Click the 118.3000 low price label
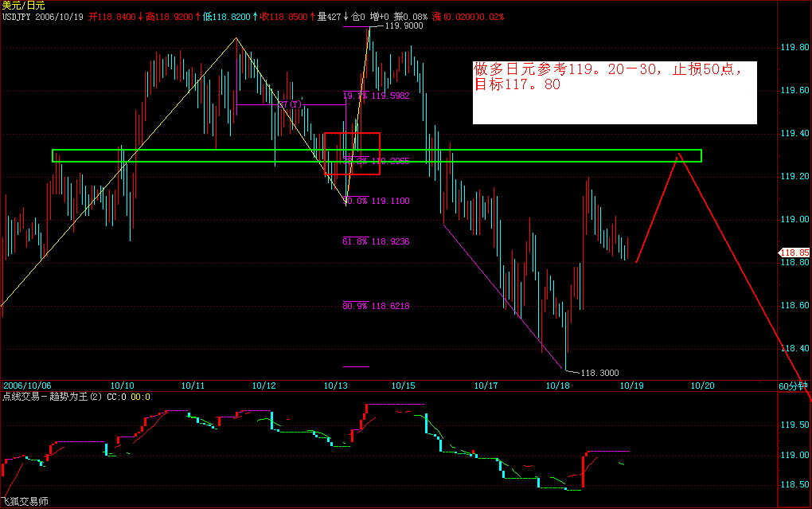Viewport: 812px width, 509px height. [599, 373]
